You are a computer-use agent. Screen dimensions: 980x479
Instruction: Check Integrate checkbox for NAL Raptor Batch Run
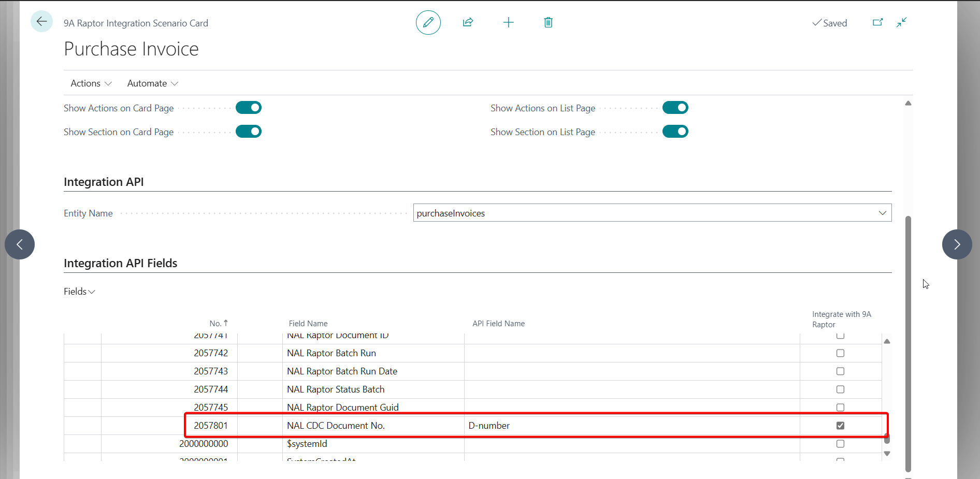pyautogui.click(x=840, y=353)
